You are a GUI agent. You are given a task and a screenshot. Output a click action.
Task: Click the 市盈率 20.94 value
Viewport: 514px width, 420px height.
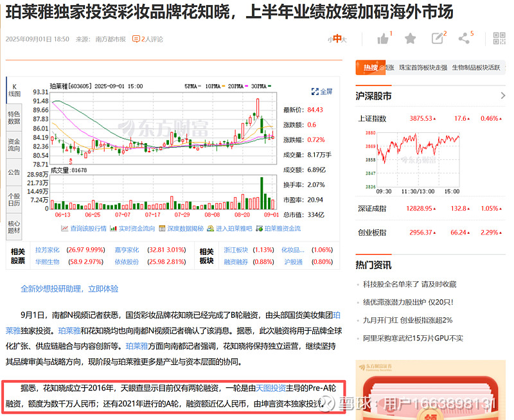point(315,200)
